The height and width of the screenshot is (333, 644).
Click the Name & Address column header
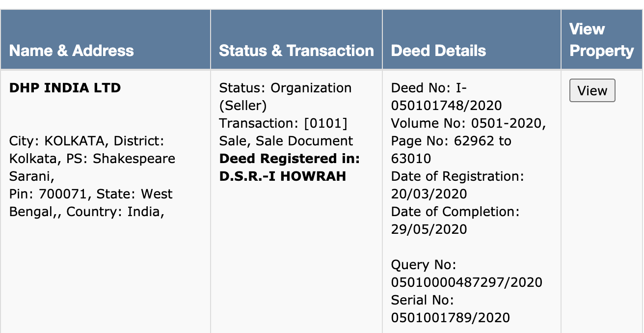71,51
